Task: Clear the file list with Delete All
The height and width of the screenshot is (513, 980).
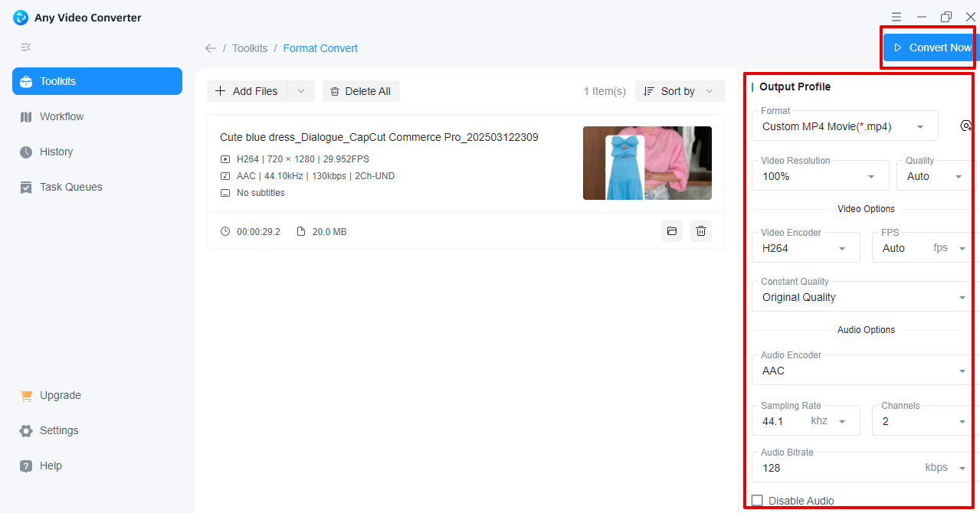Action: point(360,90)
